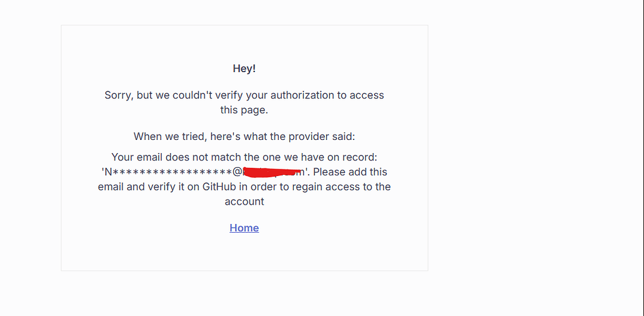Click the word "GitHub" in the message

tap(220, 187)
